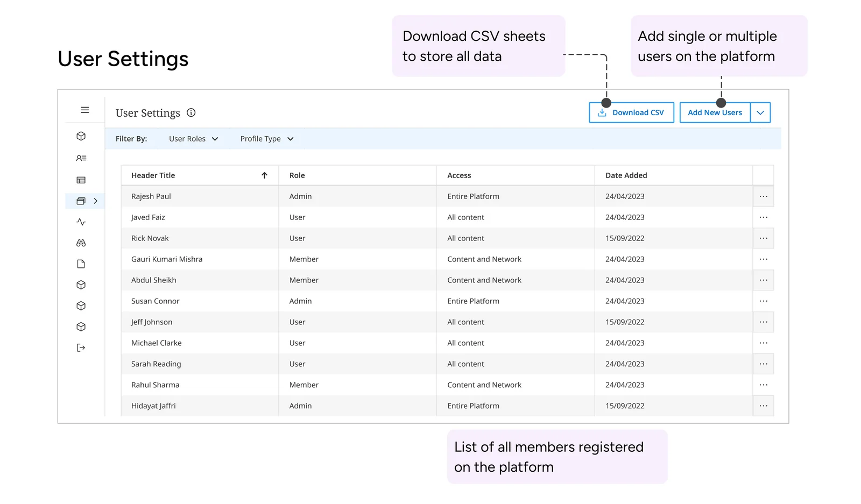
Task: Click Entire Platform in Rajesh Paul row
Action: click(x=473, y=196)
